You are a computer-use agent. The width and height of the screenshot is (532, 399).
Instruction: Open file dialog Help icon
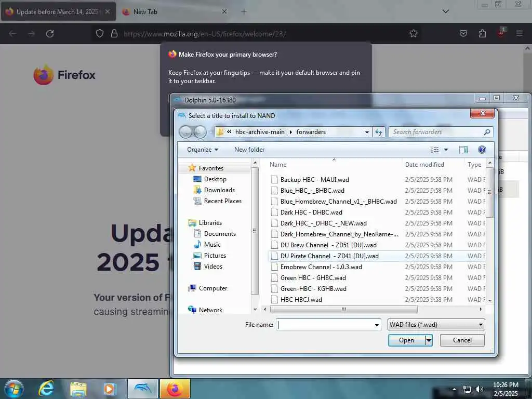pyautogui.click(x=482, y=150)
